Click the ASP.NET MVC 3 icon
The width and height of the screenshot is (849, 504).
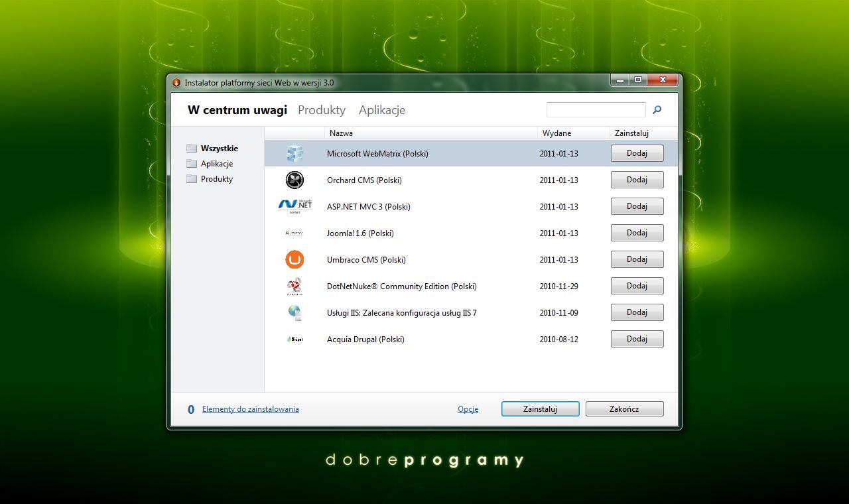pyautogui.click(x=294, y=206)
